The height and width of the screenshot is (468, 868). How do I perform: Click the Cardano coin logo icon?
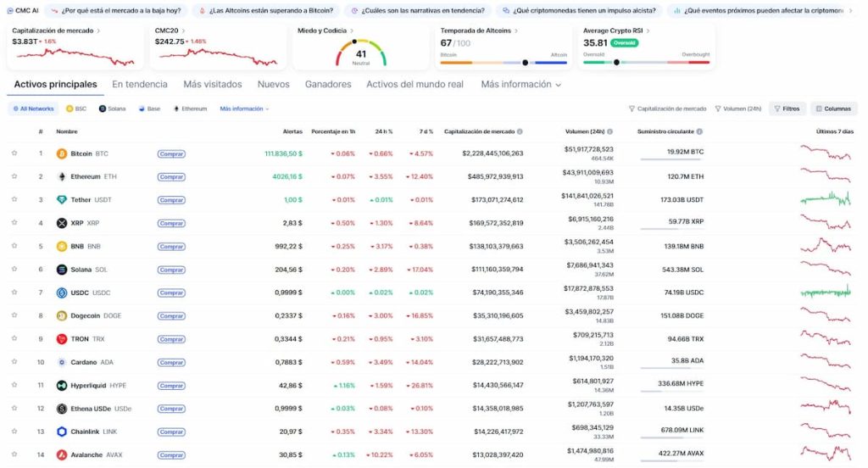(x=61, y=362)
